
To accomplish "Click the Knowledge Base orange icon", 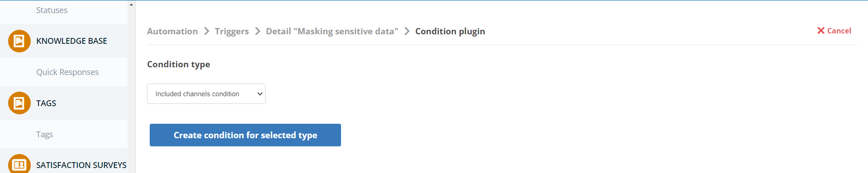I will coord(19,41).
